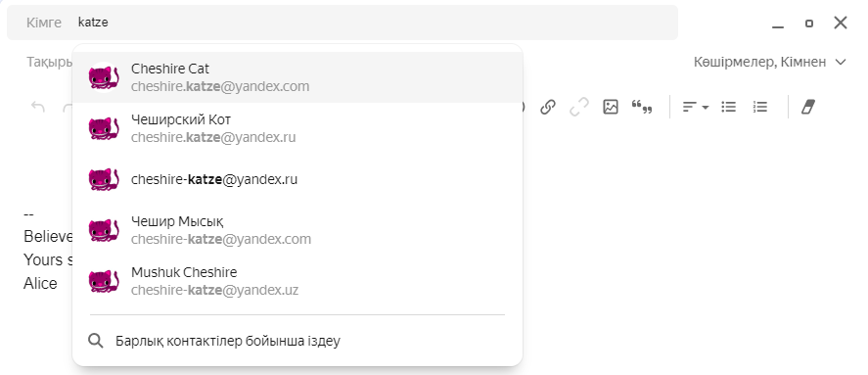Choose Mushuk Cheshire contact suggestion
This screenshot has height=375, width=868.
297,281
